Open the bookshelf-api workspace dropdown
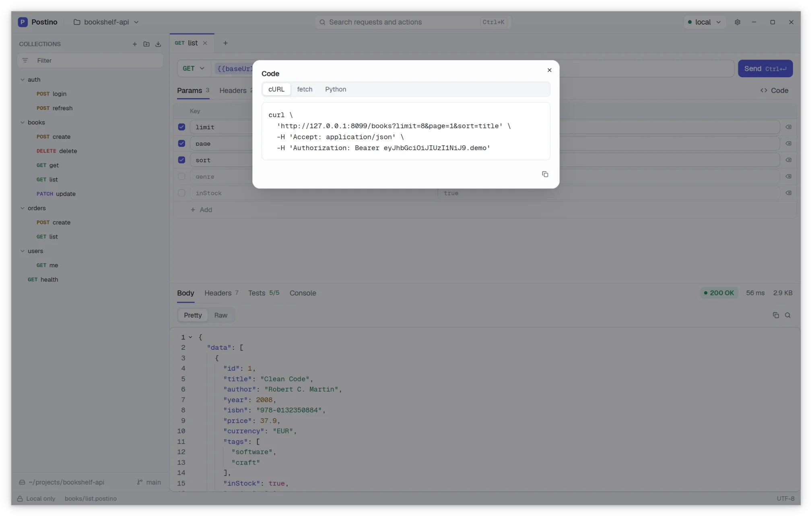 coord(106,22)
